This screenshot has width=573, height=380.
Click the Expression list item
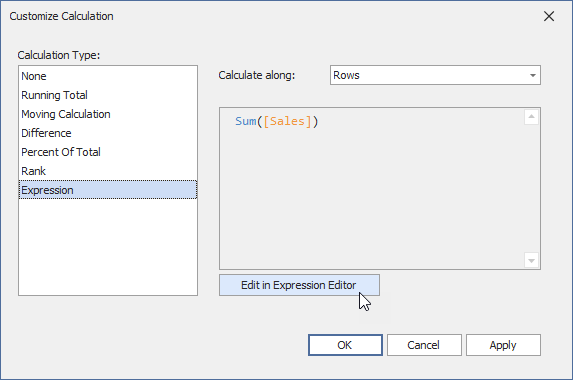pos(108,190)
